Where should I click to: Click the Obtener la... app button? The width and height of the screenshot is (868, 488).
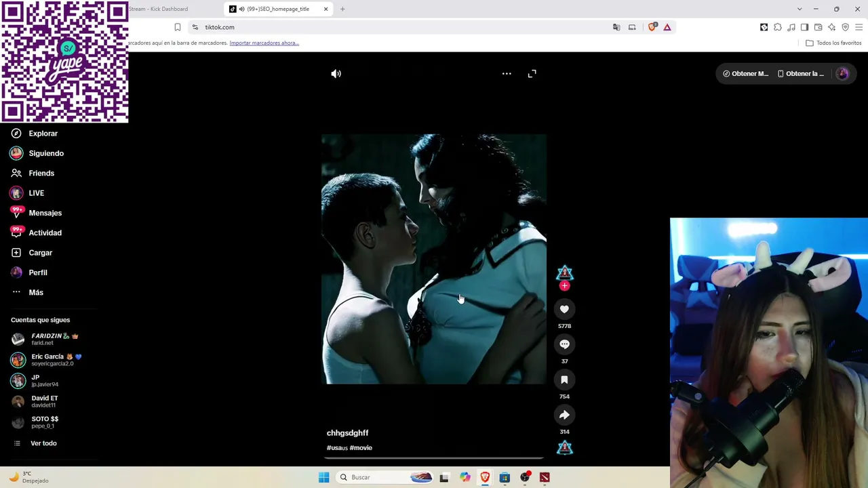[x=801, y=74]
